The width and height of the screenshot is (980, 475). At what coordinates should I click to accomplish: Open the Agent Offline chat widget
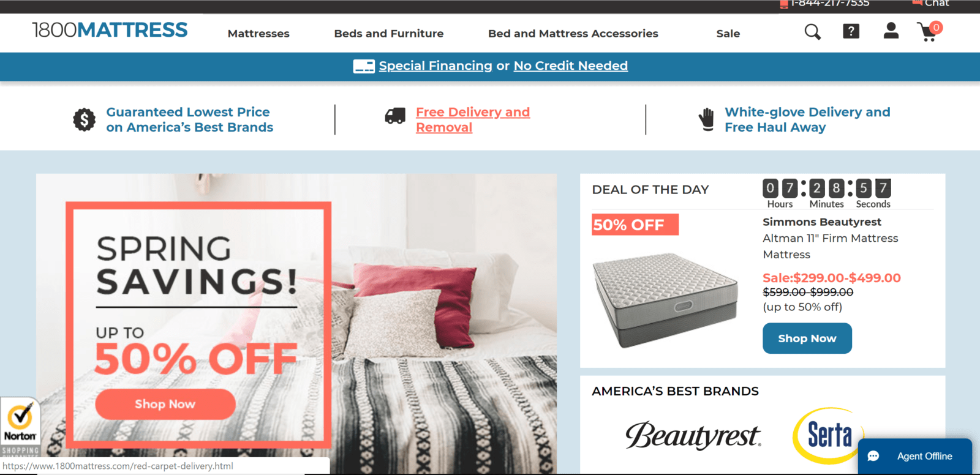[x=915, y=456]
